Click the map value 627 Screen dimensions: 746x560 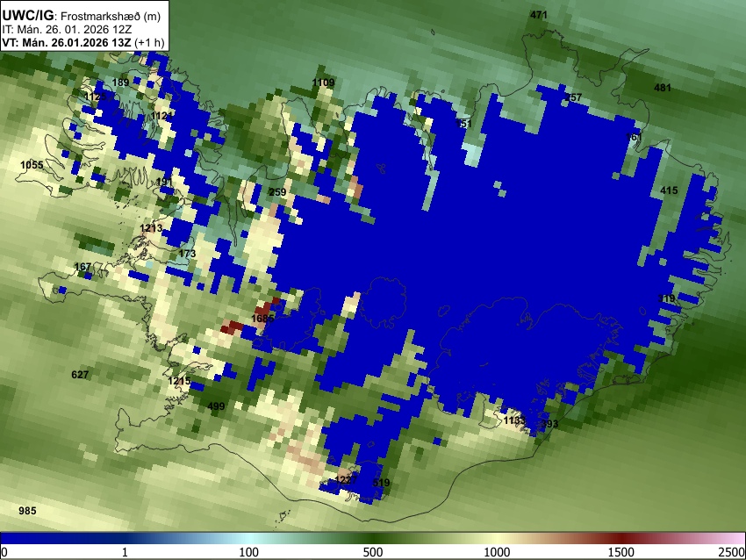[x=80, y=375]
